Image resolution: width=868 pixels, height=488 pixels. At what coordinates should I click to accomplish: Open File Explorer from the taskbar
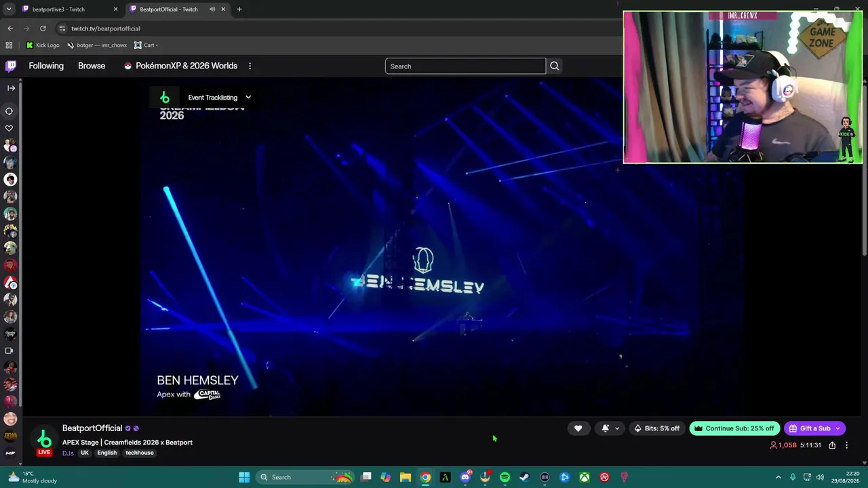pyautogui.click(x=406, y=477)
